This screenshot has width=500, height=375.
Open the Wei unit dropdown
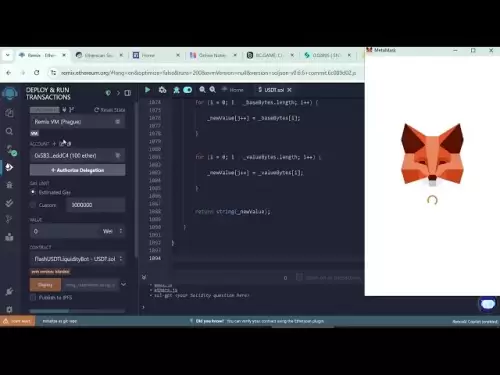(x=112, y=231)
